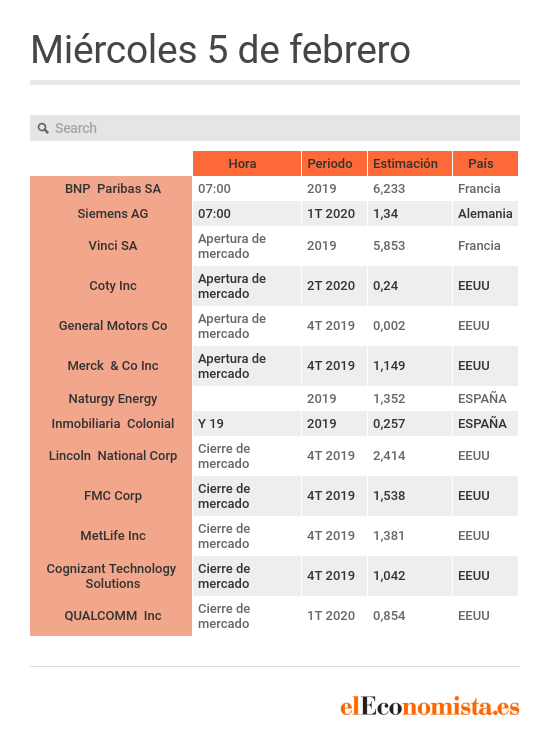Click the Coty Inc company cell
This screenshot has width=550, height=748.
point(111,286)
